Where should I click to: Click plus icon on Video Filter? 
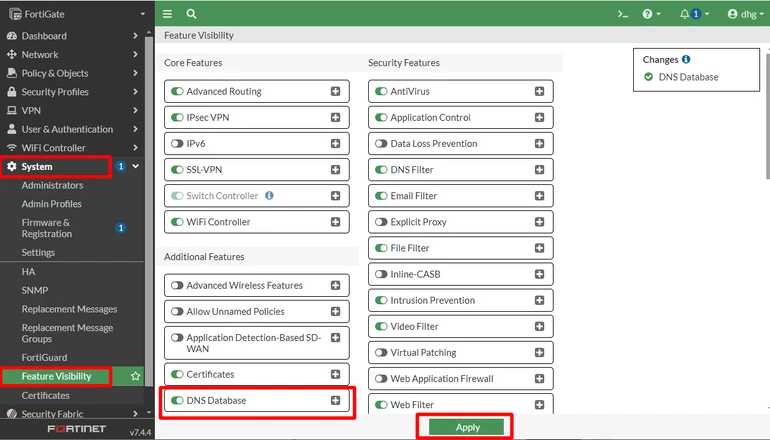[x=539, y=326]
